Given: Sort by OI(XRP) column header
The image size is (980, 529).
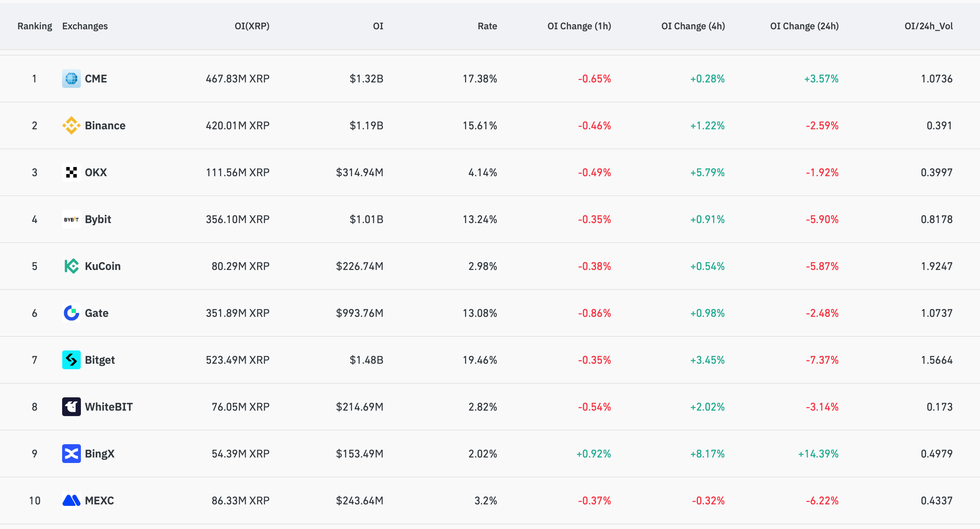Looking at the screenshot, I should coord(252,26).
